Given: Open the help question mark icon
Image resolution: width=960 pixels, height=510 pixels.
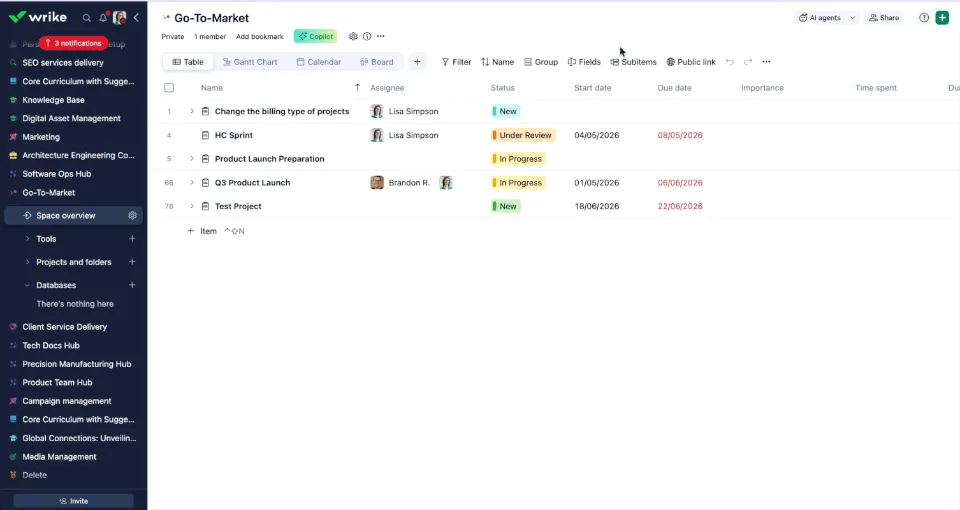Looking at the screenshot, I should (924, 18).
